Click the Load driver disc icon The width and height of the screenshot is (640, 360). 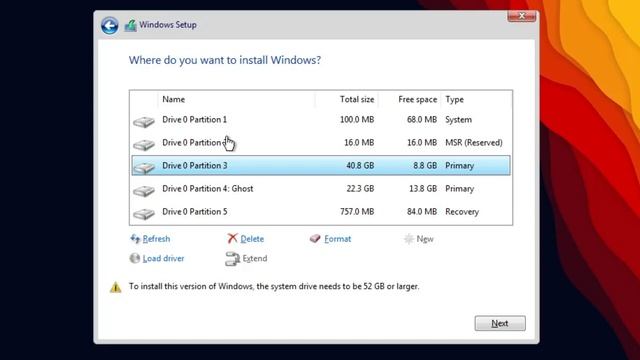pyautogui.click(x=135, y=258)
